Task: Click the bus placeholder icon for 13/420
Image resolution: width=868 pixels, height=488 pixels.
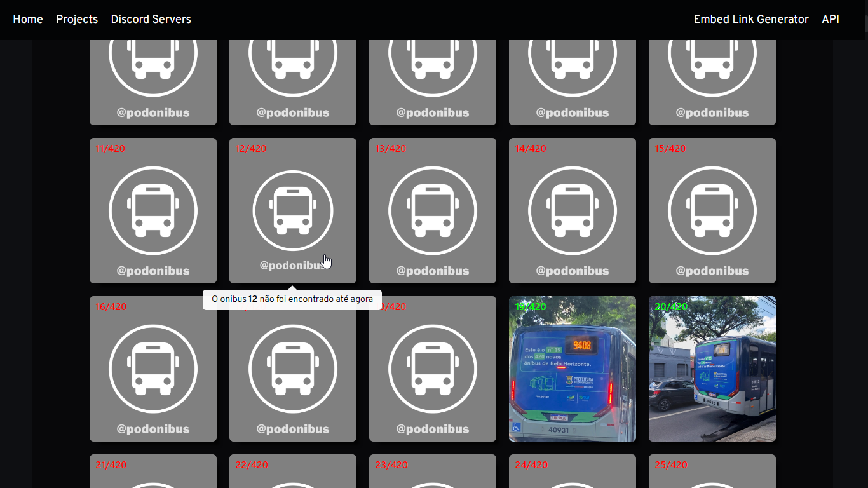Action: [433, 210]
